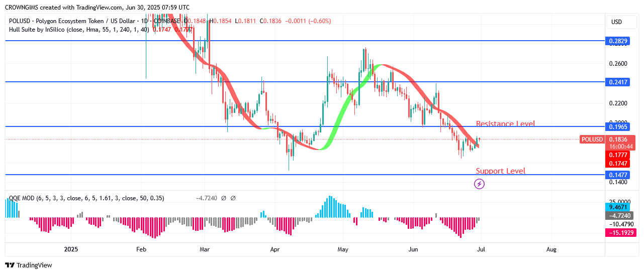Image resolution: width=644 pixels, height=274 pixels.
Task: Click the red 0.1777 Hull value label
Action: (x=618, y=155)
